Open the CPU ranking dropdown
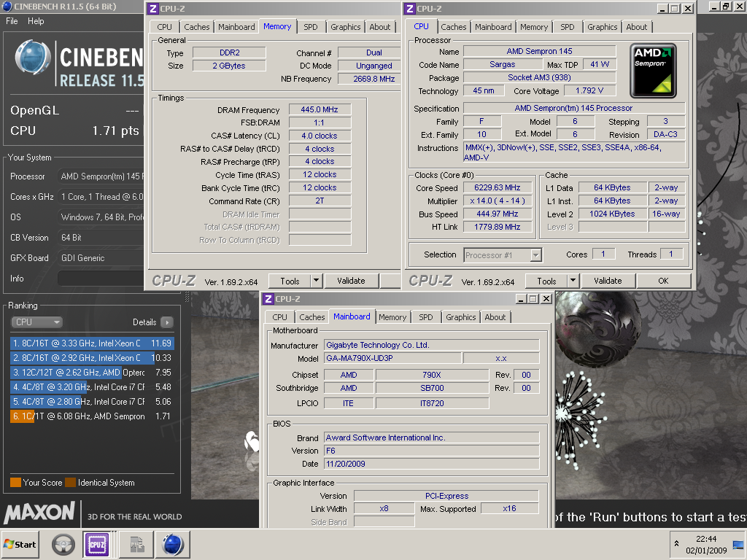The height and width of the screenshot is (560, 747). pos(36,322)
